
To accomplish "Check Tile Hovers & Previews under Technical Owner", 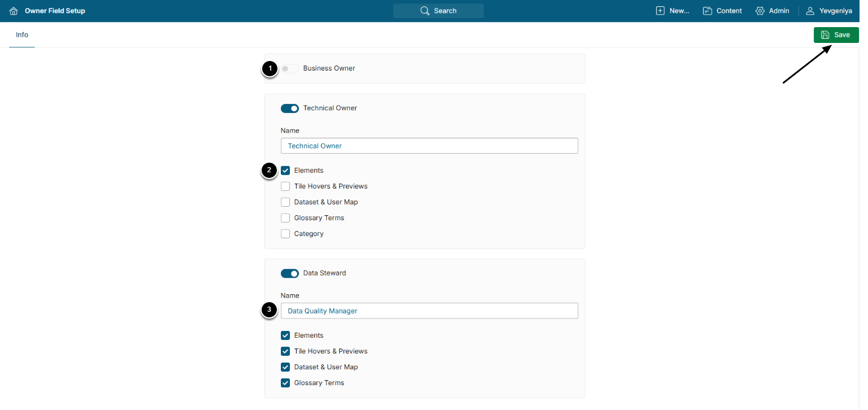I will coord(285,186).
